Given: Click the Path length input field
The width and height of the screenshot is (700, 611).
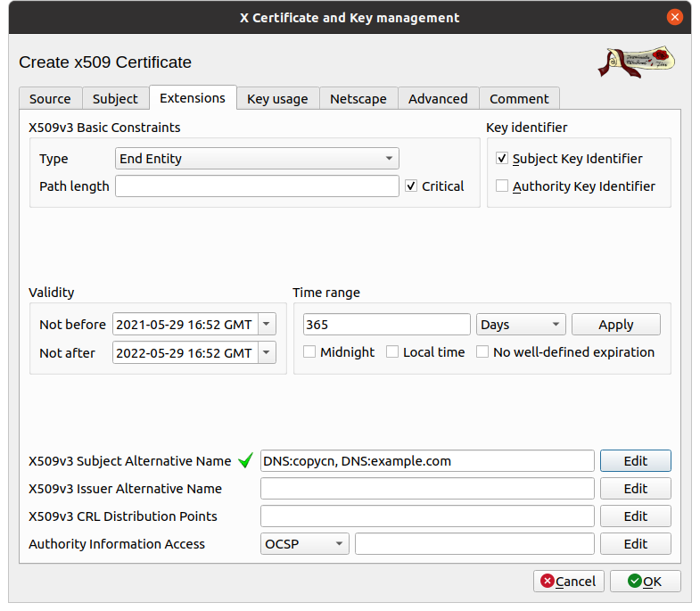Looking at the screenshot, I should pyautogui.click(x=257, y=186).
